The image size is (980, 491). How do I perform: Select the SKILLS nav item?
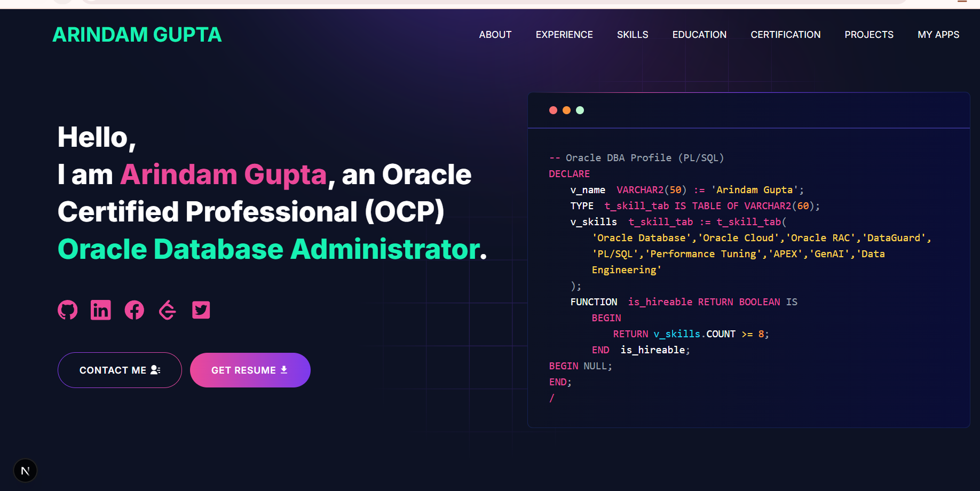point(633,34)
